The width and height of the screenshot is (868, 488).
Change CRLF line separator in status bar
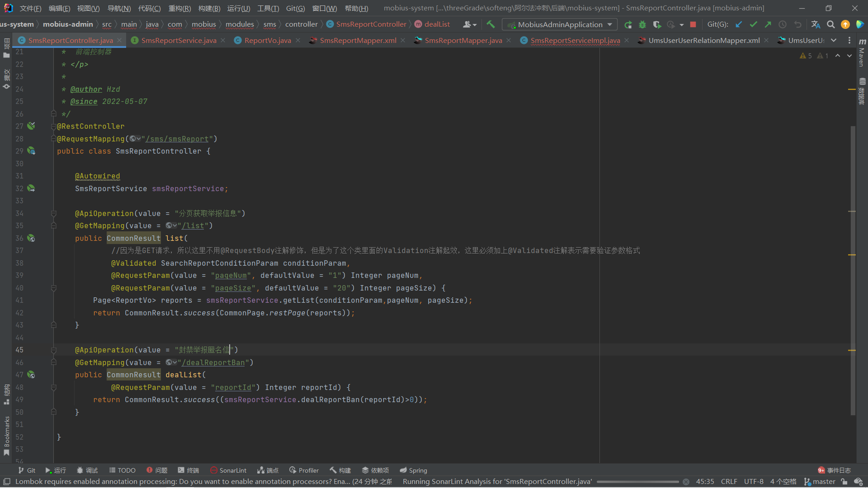point(729,482)
